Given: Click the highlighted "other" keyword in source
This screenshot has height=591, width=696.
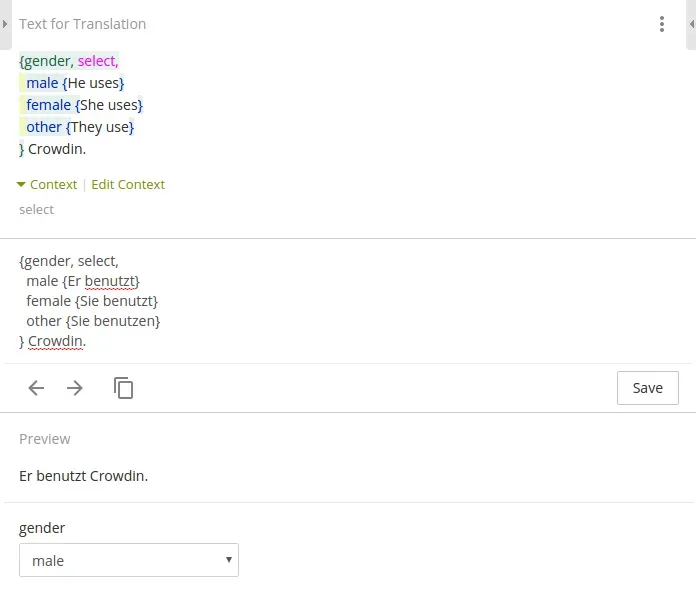Looking at the screenshot, I should pos(43,127).
